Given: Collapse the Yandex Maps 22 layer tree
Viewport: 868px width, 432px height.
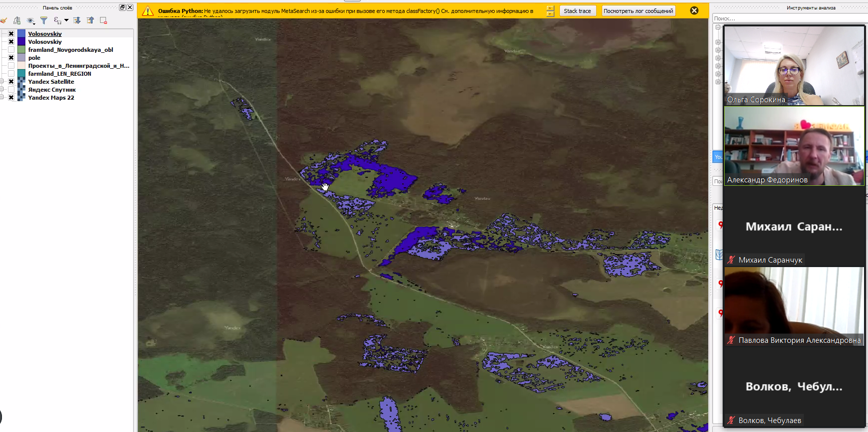Looking at the screenshot, I should 2,98.
